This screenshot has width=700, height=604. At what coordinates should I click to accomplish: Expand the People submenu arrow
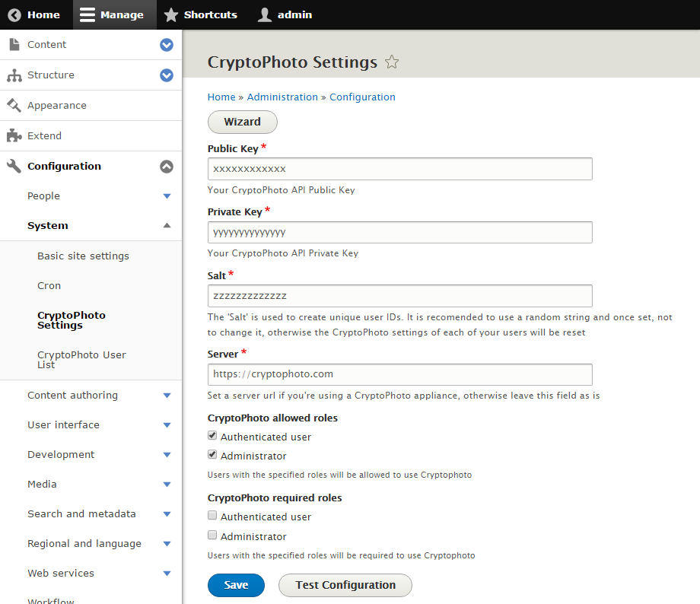pos(167,196)
